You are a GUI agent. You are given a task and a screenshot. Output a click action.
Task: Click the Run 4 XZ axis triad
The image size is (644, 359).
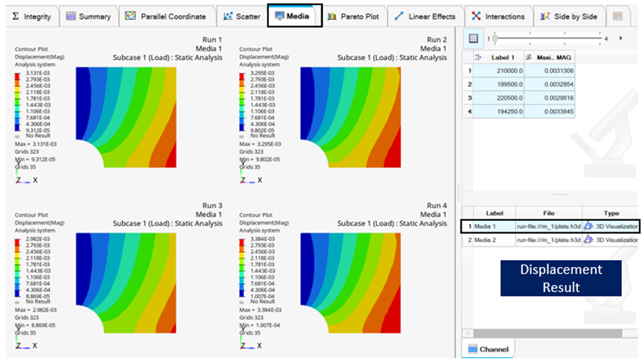click(x=251, y=343)
